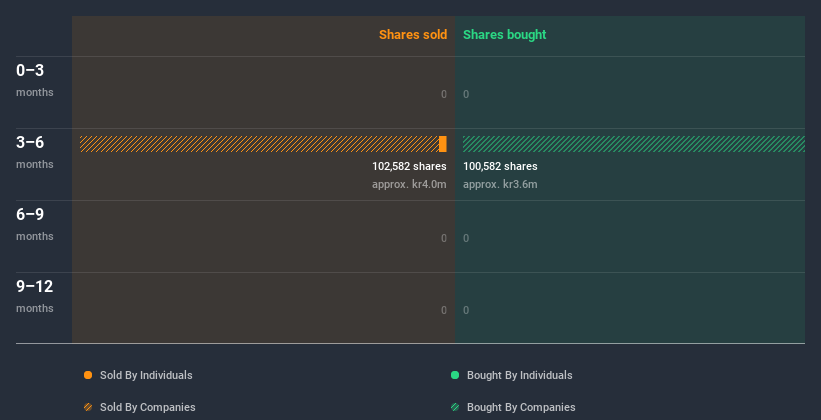Click the 0–3 months row label
The height and width of the screenshot is (420, 821).
[x=35, y=80]
